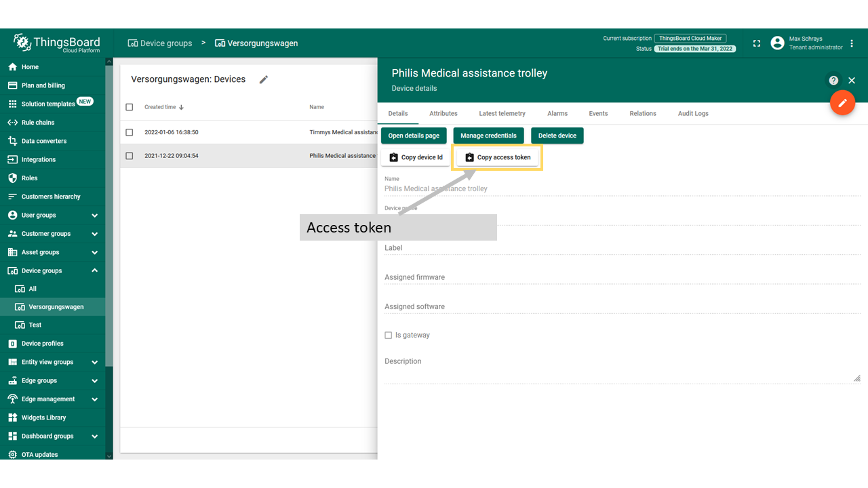The image size is (868, 488).
Task: Click Copy access token button
Action: click(x=498, y=157)
